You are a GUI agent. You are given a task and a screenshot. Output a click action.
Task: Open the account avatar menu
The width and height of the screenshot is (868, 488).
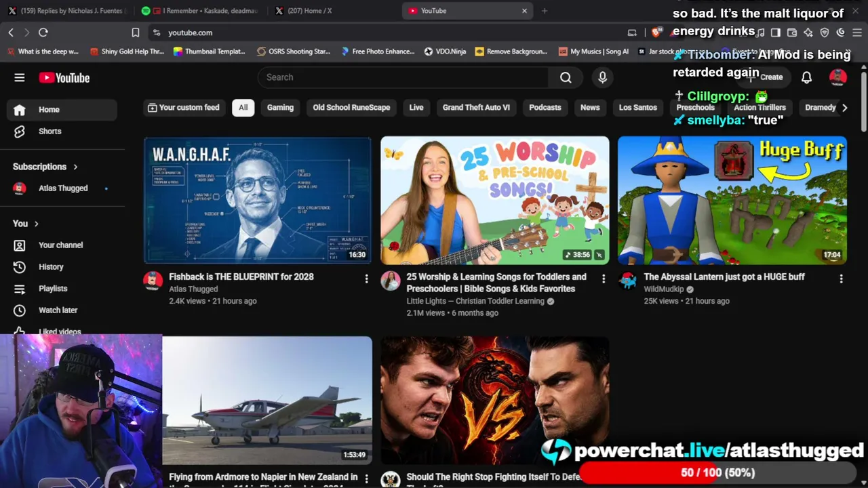pyautogui.click(x=838, y=77)
